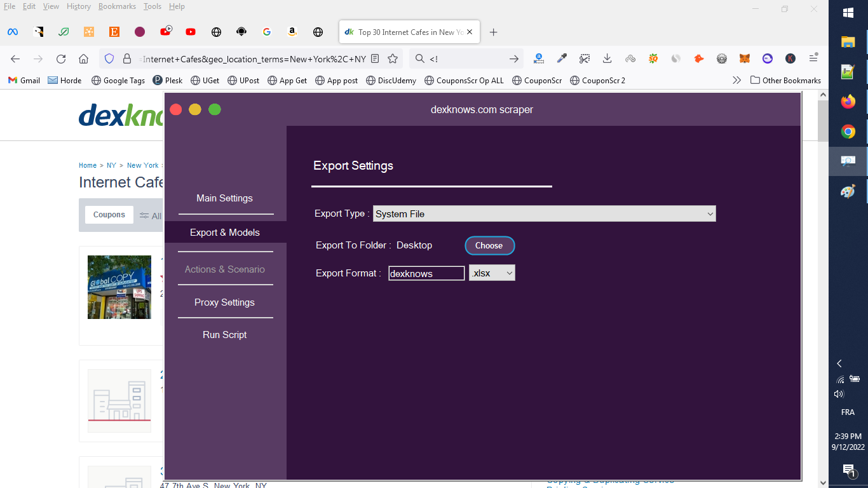Open the Windows Start menu

[x=848, y=13]
